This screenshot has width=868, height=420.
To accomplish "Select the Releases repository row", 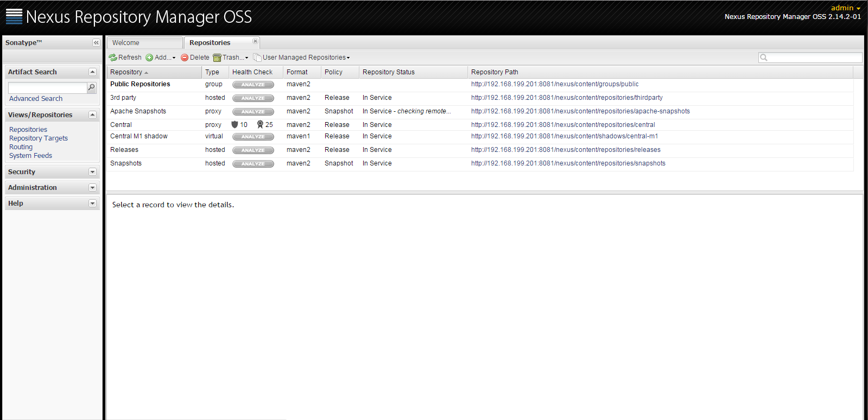I will click(x=480, y=150).
